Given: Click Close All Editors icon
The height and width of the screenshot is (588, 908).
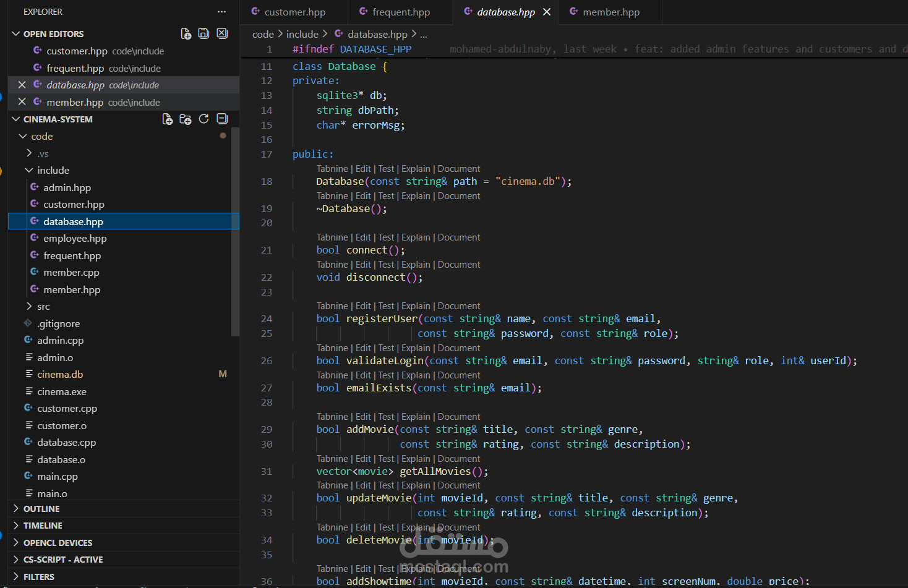Looking at the screenshot, I should (x=222, y=33).
